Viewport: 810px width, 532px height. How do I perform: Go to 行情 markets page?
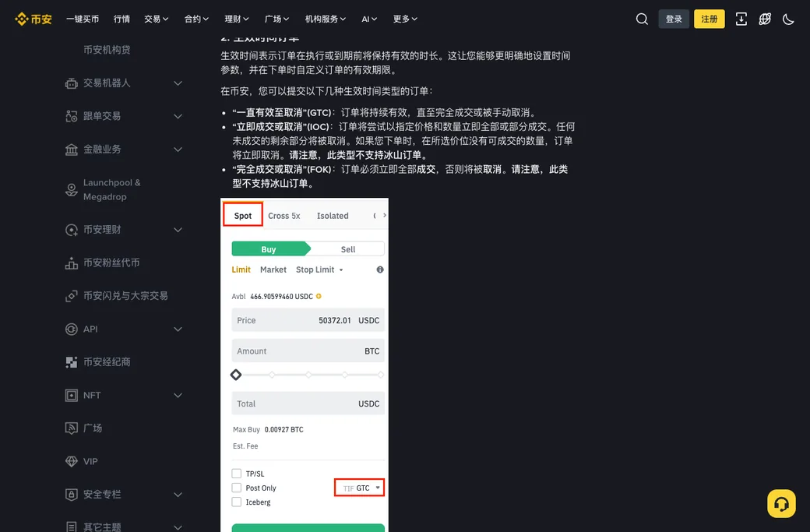(122, 19)
